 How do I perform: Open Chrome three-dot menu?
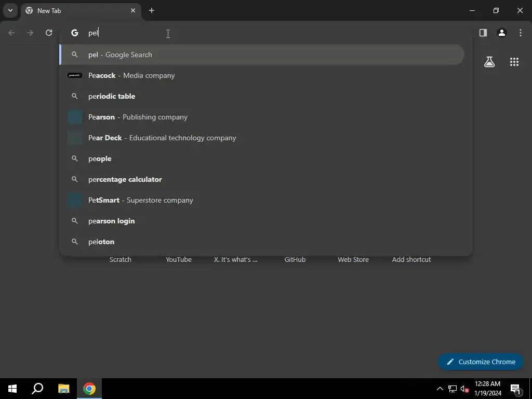tap(521, 33)
